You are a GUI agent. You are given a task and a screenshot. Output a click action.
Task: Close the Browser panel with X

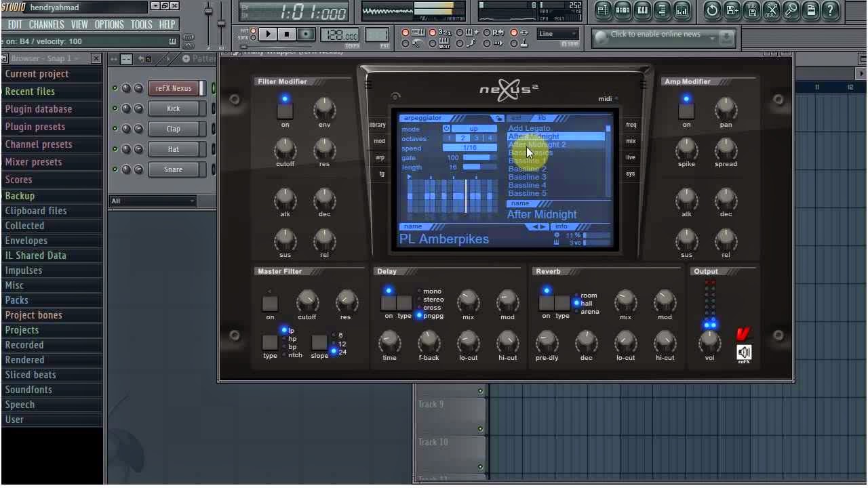(x=96, y=58)
